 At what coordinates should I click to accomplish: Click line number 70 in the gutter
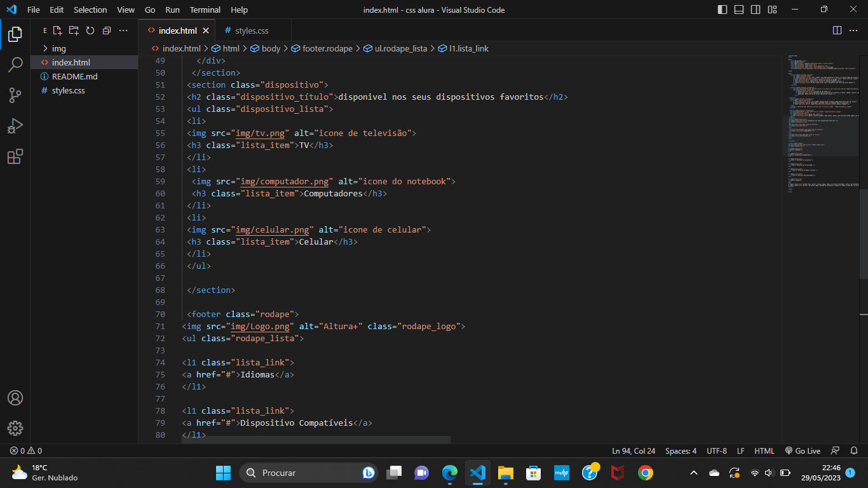[159, 314]
